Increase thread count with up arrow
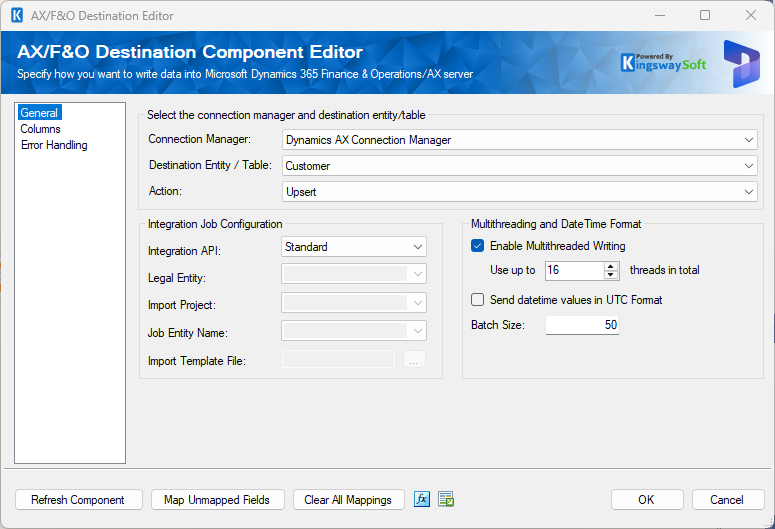The image size is (775, 529). (611, 266)
